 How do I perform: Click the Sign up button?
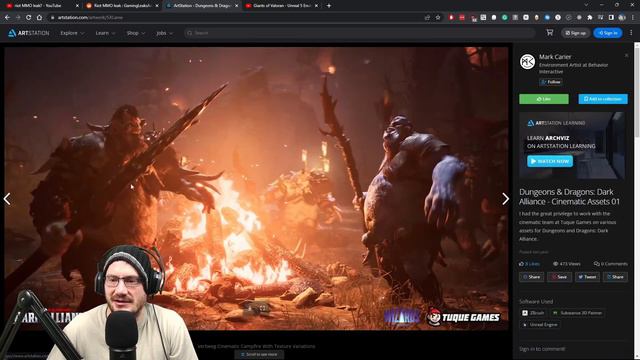pos(576,33)
